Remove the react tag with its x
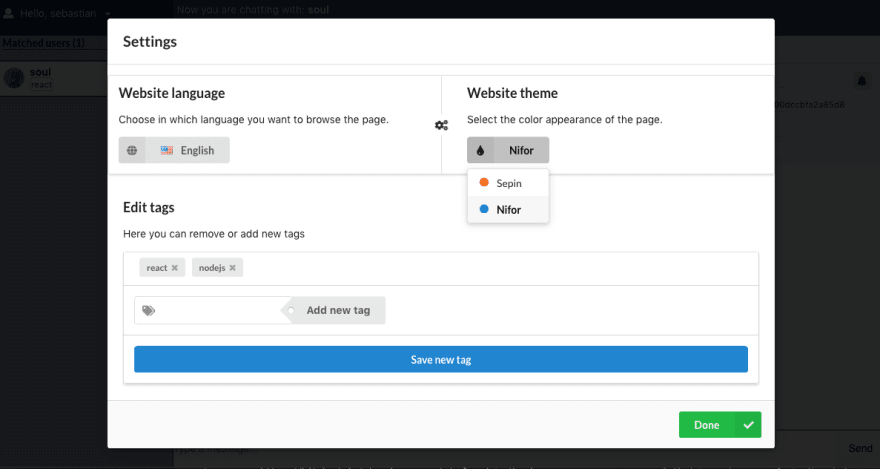The width and height of the screenshot is (880, 469). [x=175, y=268]
